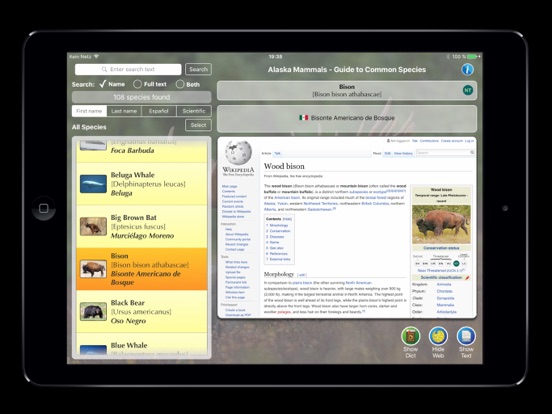Click the 108 species found bar

click(x=142, y=97)
